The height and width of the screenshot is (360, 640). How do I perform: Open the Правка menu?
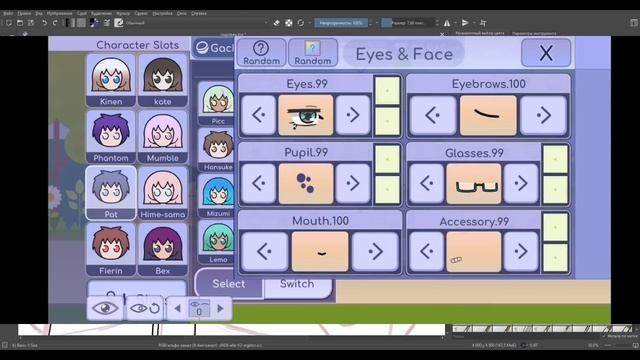click(x=24, y=13)
